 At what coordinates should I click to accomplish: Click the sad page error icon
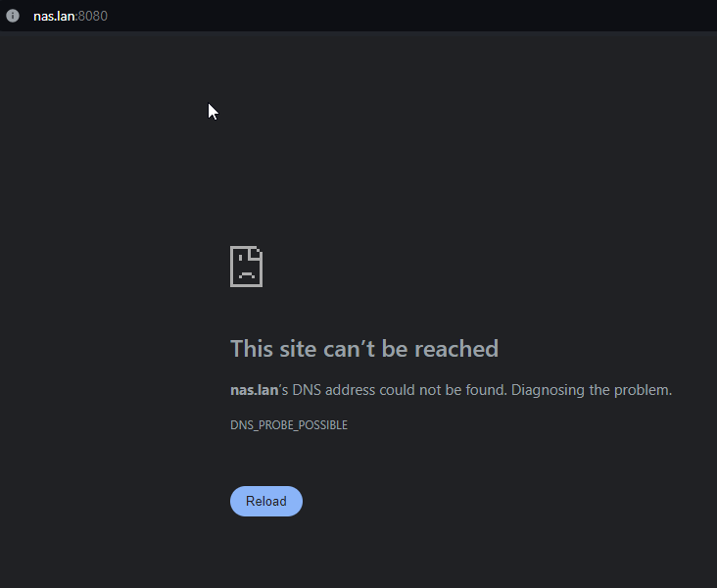pyautogui.click(x=246, y=267)
